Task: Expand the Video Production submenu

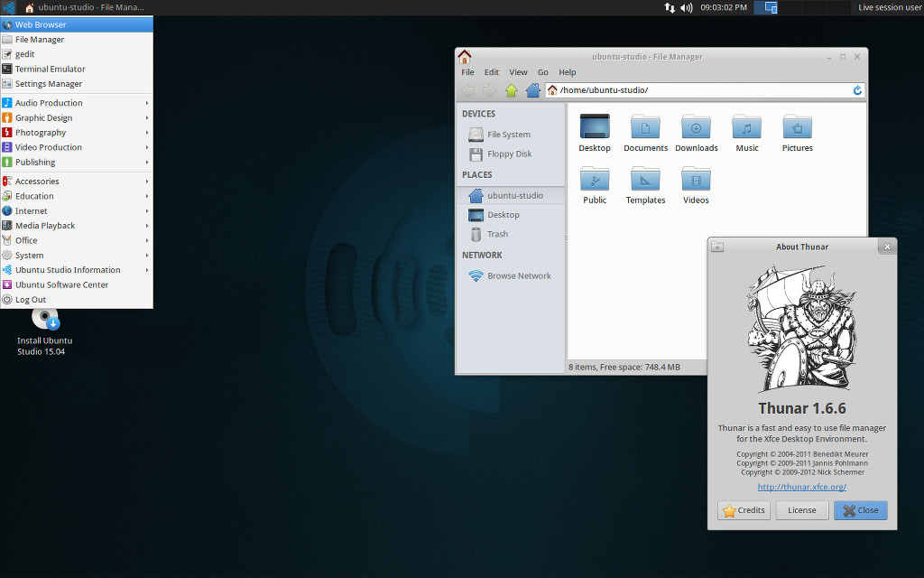Action: (77, 147)
